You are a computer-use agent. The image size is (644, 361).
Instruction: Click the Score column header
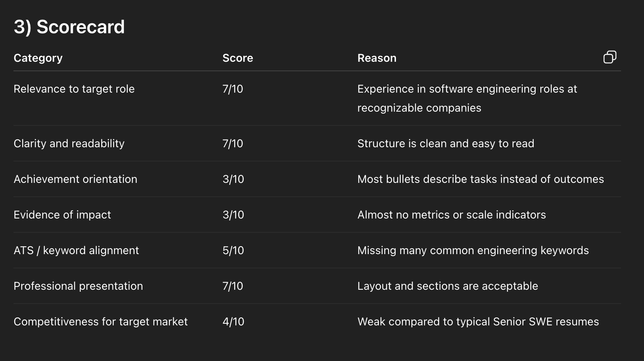[x=237, y=58]
